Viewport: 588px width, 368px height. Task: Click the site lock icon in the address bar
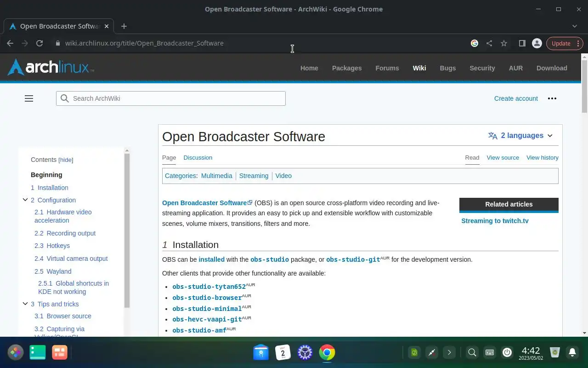coord(57,43)
